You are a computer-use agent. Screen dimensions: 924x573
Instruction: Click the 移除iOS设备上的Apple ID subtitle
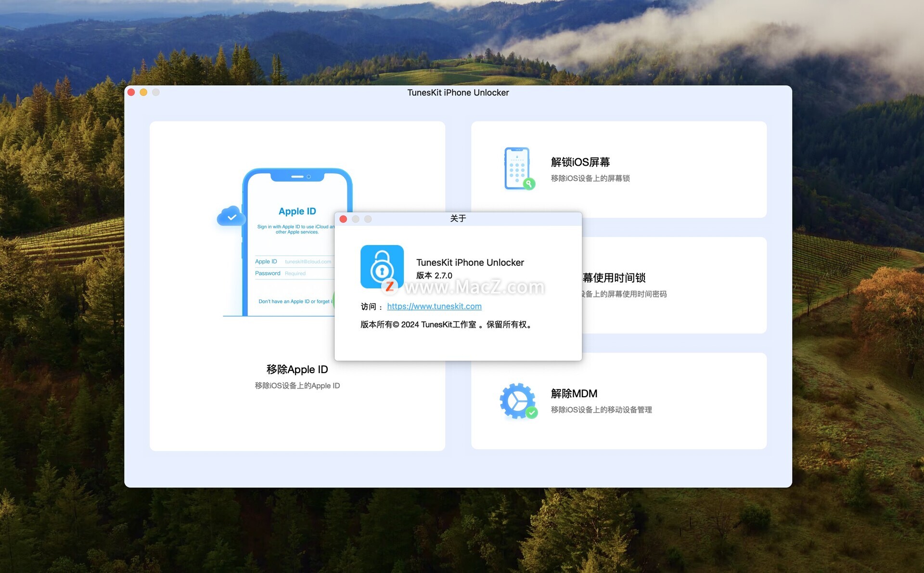297,386
